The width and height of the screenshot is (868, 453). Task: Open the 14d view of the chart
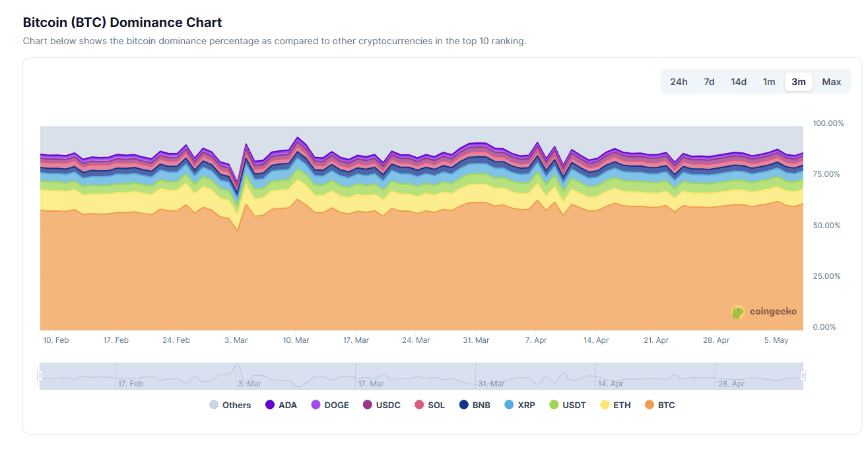tap(738, 81)
